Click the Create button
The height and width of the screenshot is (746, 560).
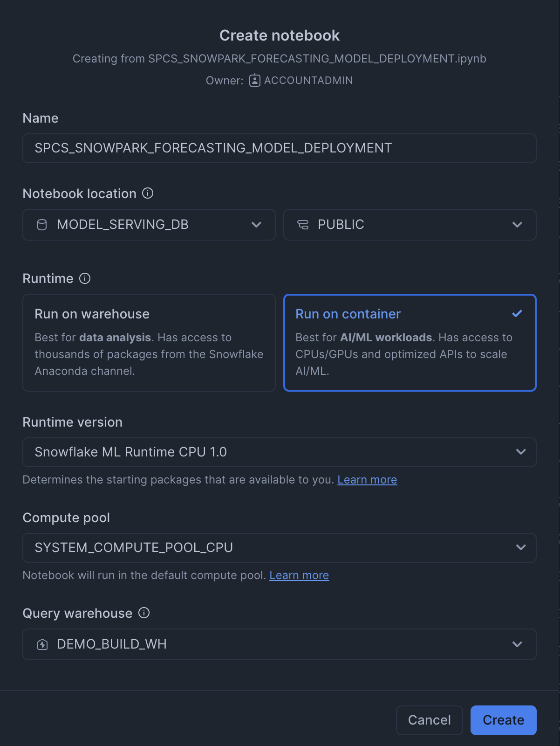(503, 720)
